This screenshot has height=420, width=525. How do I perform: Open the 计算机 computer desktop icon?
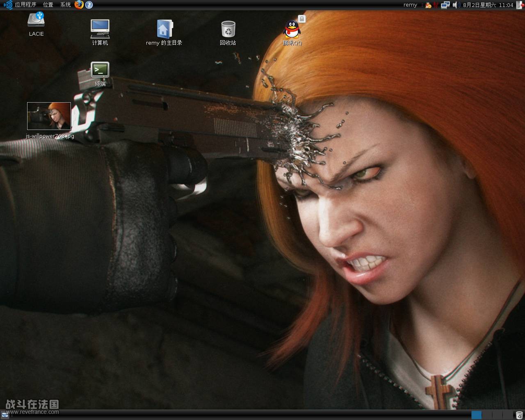tap(100, 29)
